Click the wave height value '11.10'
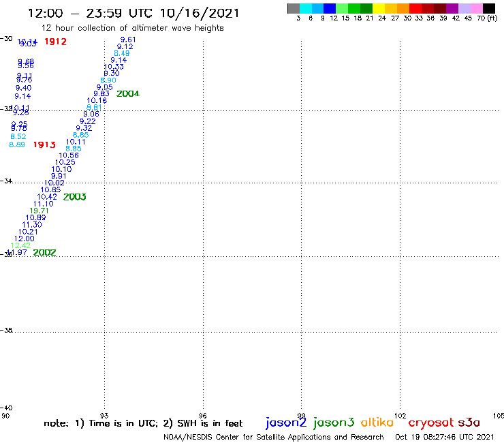 pyautogui.click(x=44, y=204)
